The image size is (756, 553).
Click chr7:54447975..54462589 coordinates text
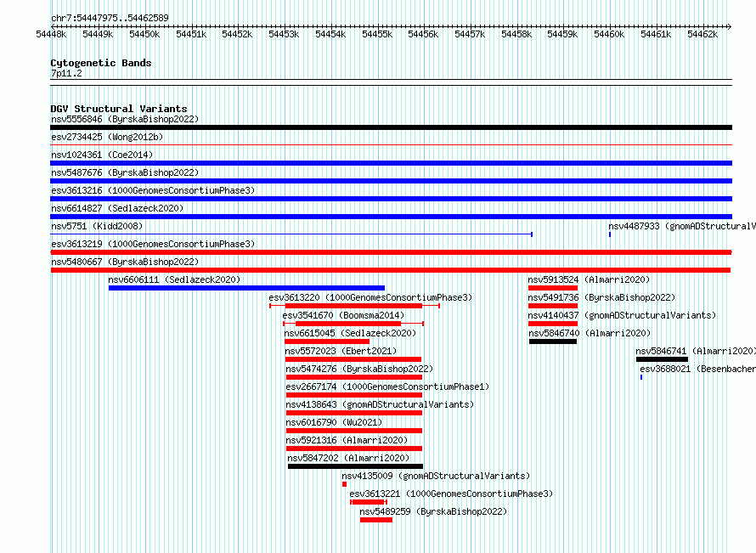[110, 18]
